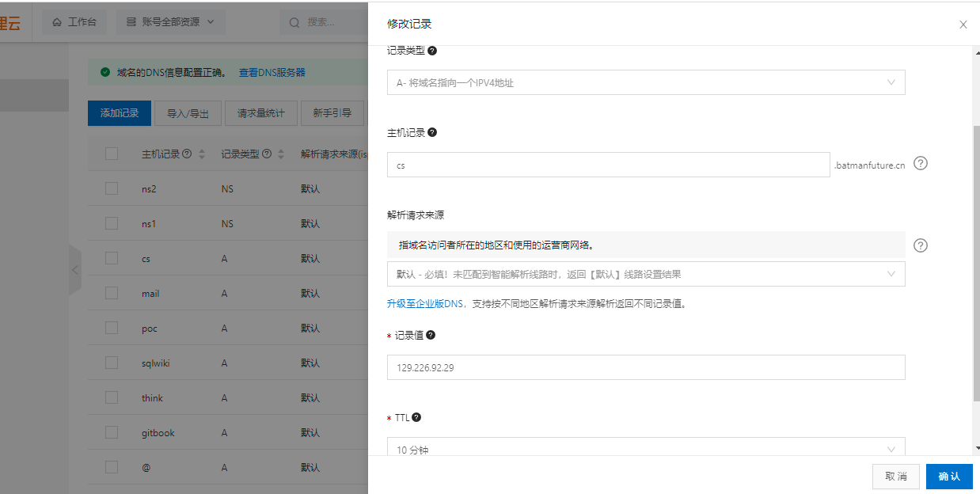Check the ns1 record row

click(112, 224)
